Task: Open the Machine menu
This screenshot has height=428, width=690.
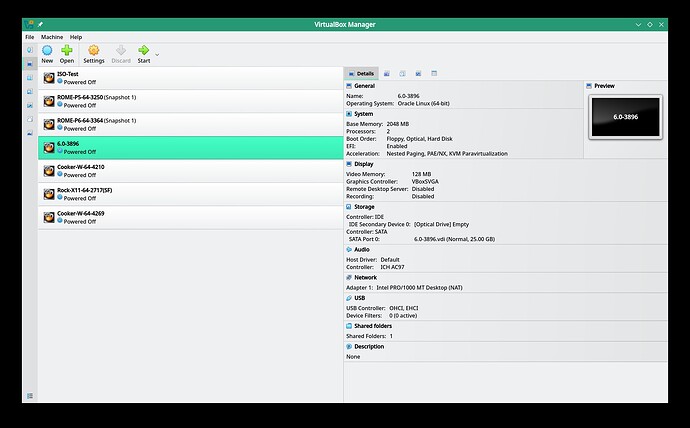Action: (x=52, y=37)
